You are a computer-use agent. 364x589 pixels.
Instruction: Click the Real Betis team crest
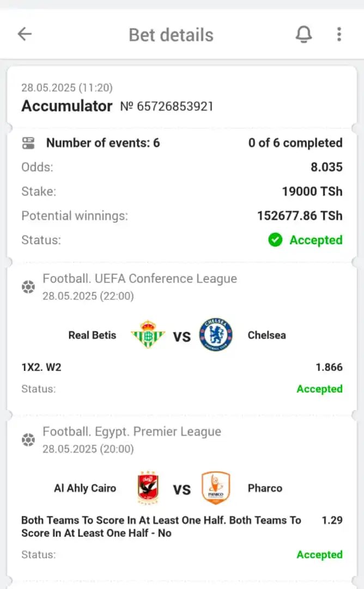tap(148, 334)
